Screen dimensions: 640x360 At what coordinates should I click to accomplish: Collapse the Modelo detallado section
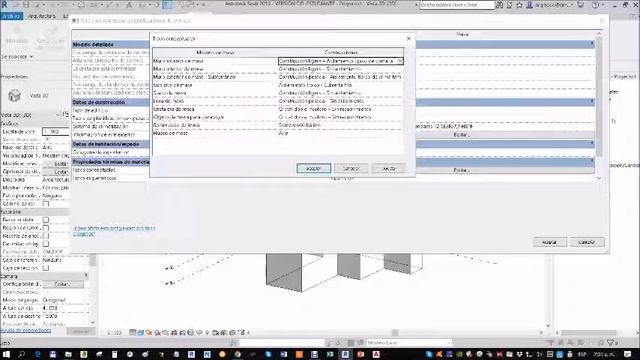click(592, 44)
